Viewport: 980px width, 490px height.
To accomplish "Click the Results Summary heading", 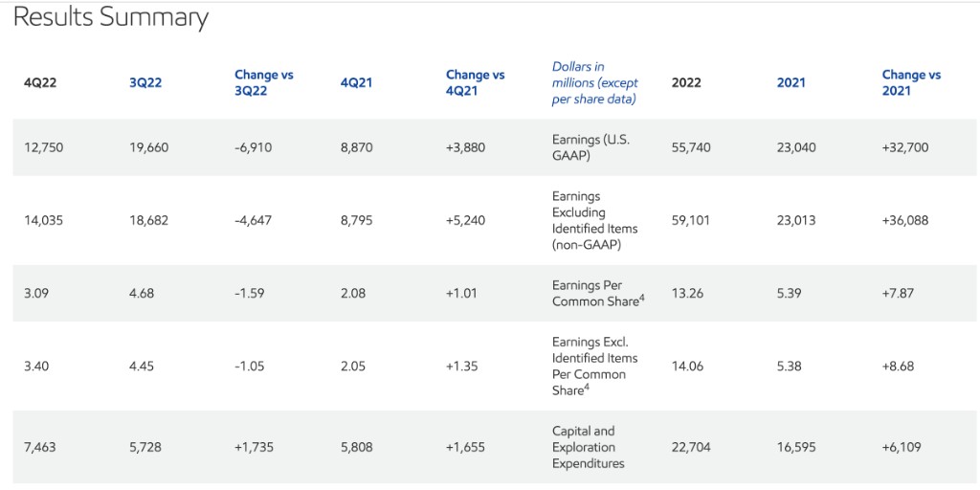I will coord(111,17).
